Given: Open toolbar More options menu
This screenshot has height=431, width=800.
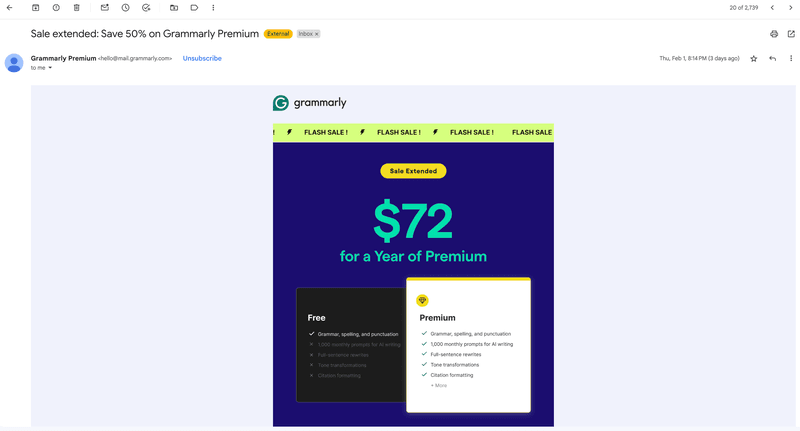Looking at the screenshot, I should coord(213,8).
